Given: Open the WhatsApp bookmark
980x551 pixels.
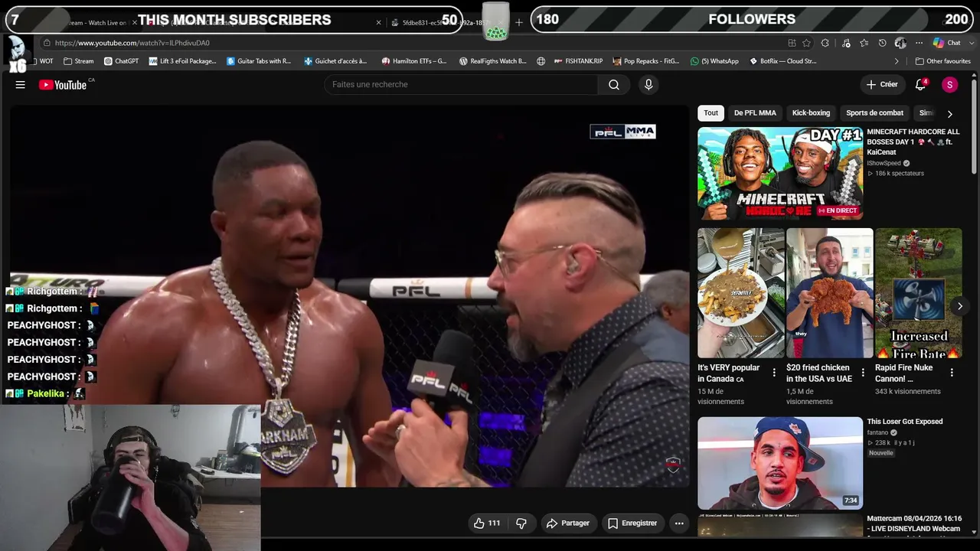Looking at the screenshot, I should [x=714, y=61].
